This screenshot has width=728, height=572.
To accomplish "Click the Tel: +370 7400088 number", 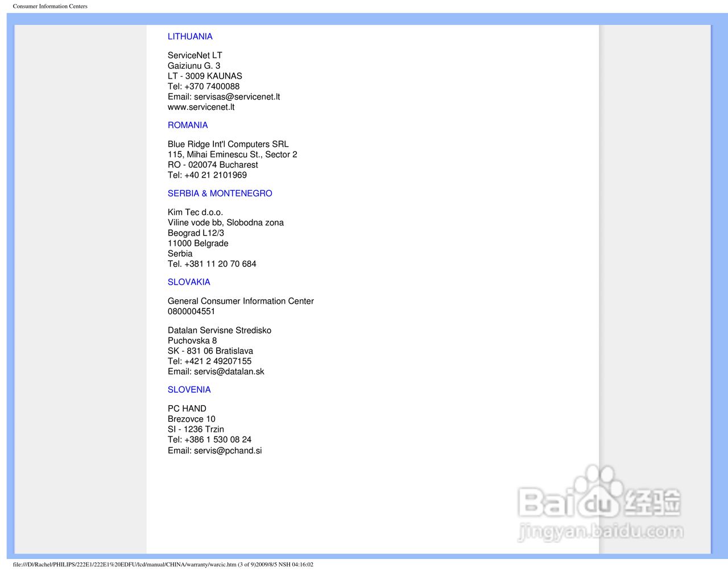I will pos(204,87).
